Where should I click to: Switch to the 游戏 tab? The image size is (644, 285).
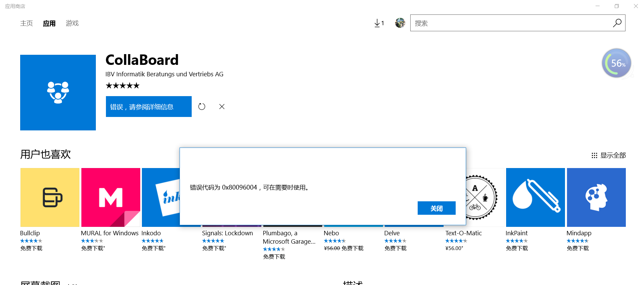pos(72,23)
